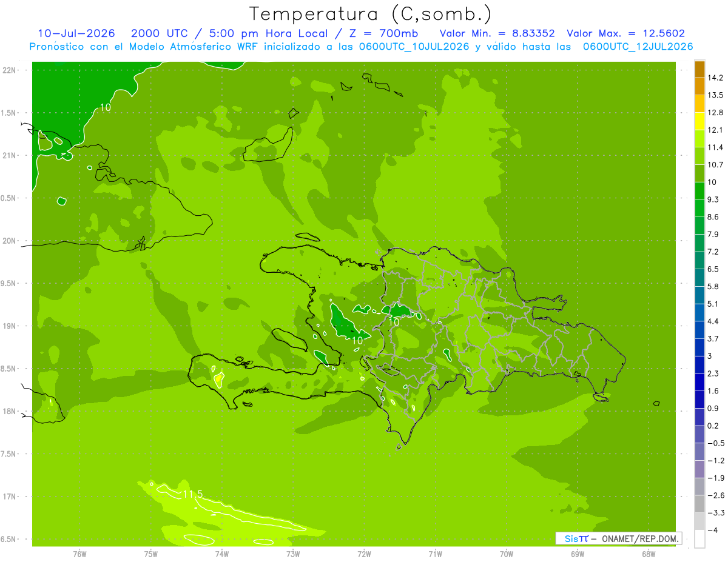This screenshot has width=728, height=562.
Task: Click the "22N" latitude axis label
Action: [x=9, y=70]
